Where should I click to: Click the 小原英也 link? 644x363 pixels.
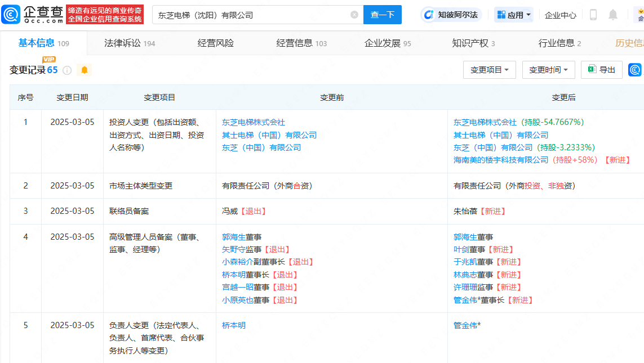click(238, 300)
